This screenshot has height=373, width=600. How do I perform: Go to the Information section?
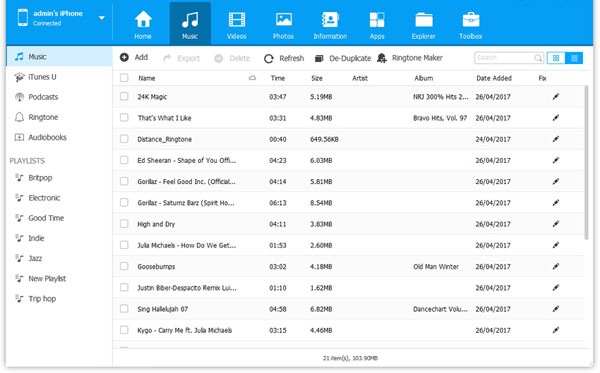point(330,24)
